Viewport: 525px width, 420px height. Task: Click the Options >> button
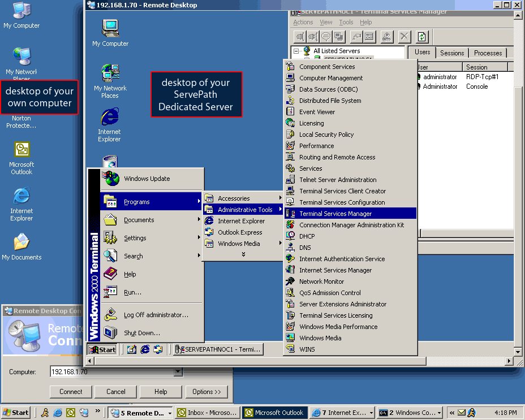click(x=206, y=392)
